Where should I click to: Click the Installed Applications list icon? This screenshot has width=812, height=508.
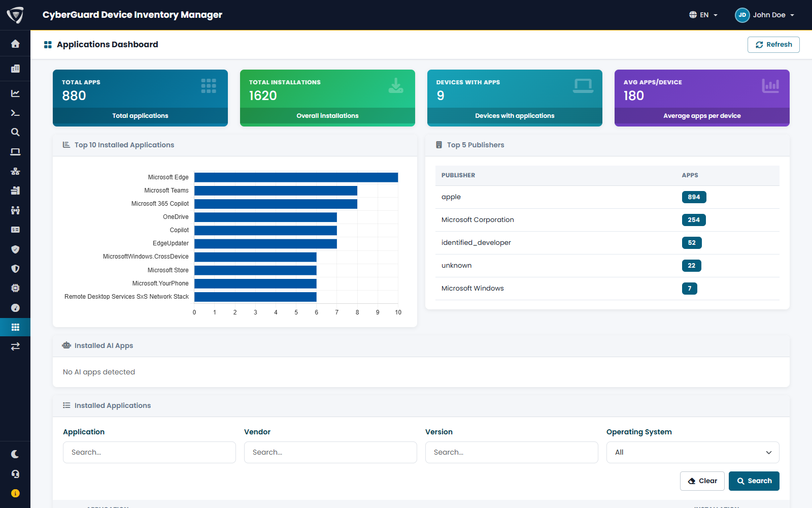(x=66, y=405)
